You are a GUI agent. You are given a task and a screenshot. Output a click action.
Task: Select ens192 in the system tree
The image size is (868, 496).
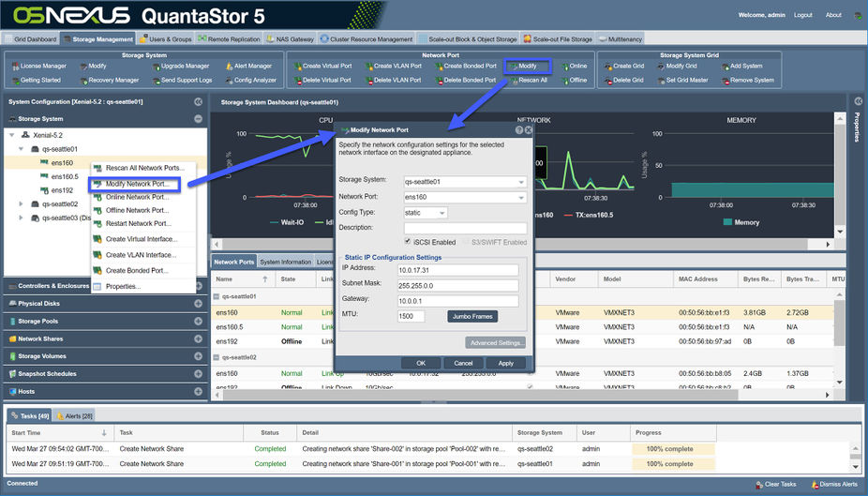click(62, 190)
